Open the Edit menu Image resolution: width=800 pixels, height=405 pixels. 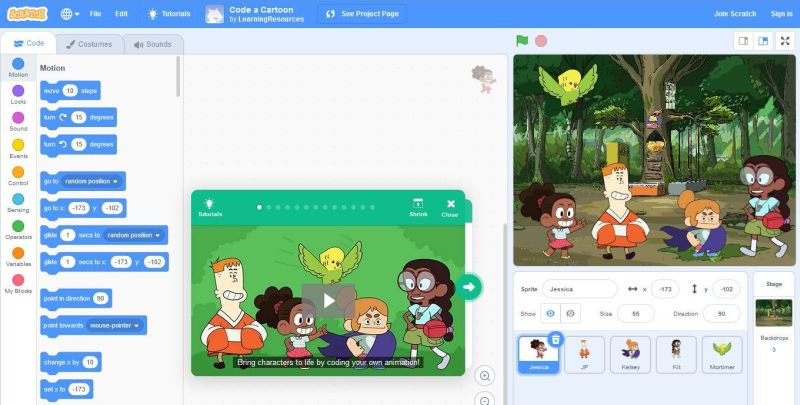pos(121,14)
